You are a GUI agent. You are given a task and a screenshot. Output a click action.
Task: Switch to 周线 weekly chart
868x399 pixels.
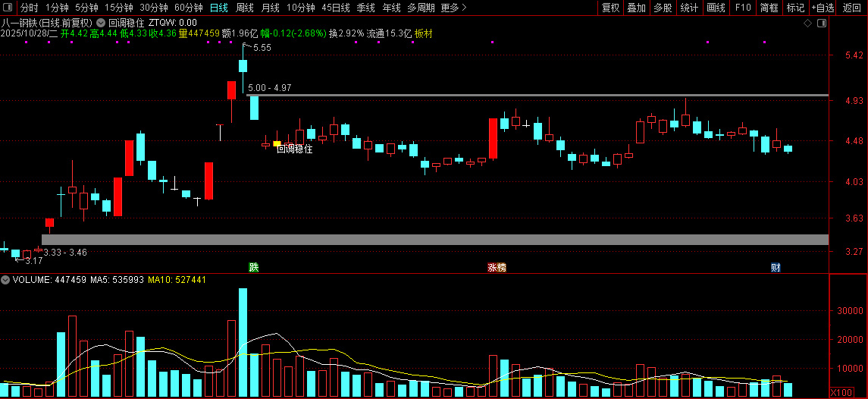pos(244,8)
